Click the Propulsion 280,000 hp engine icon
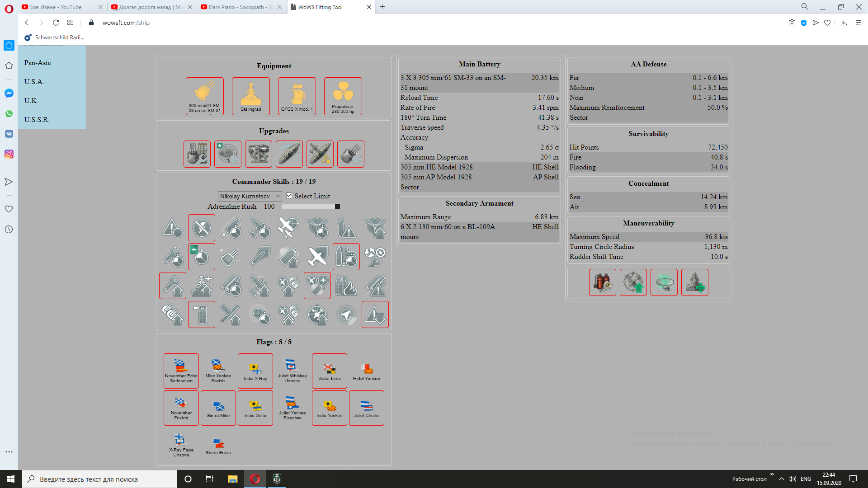Image resolution: width=868 pixels, height=488 pixels. (343, 96)
